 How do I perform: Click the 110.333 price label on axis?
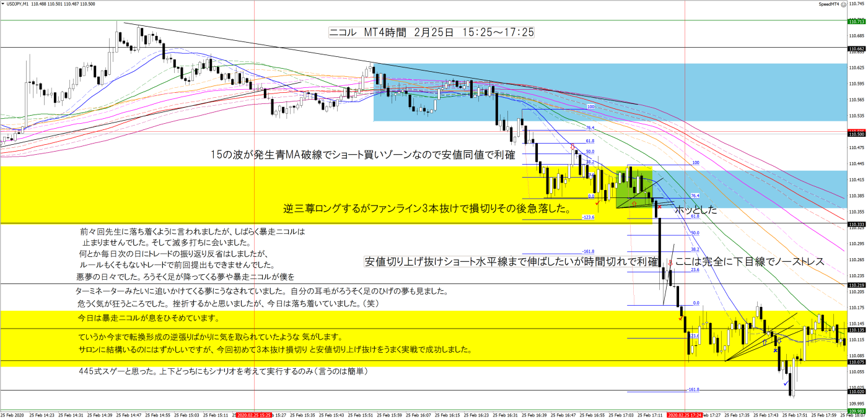pos(857,224)
